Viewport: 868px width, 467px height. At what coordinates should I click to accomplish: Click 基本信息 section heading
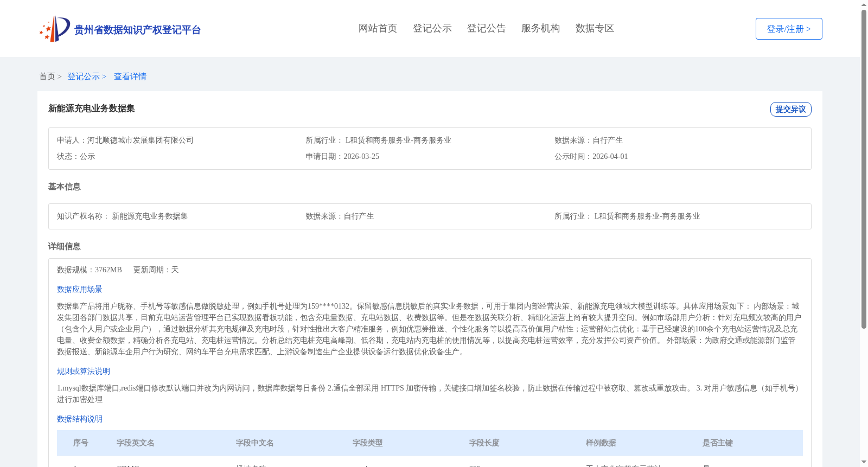(x=65, y=187)
